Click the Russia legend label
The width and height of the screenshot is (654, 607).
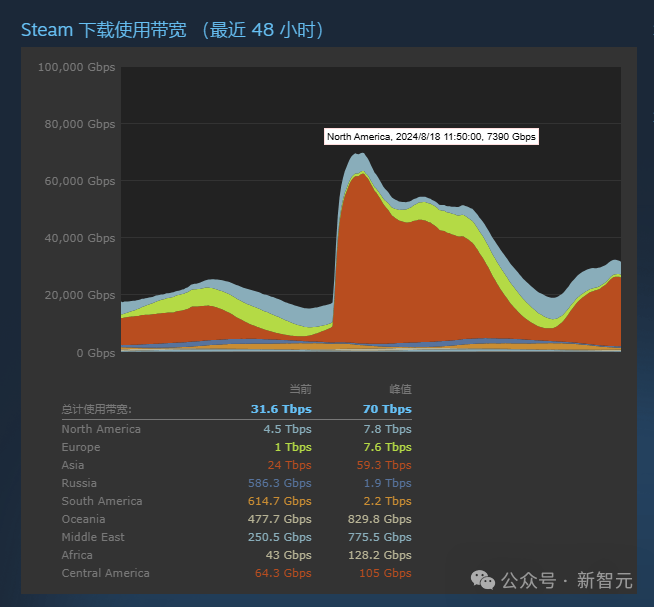click(x=79, y=483)
